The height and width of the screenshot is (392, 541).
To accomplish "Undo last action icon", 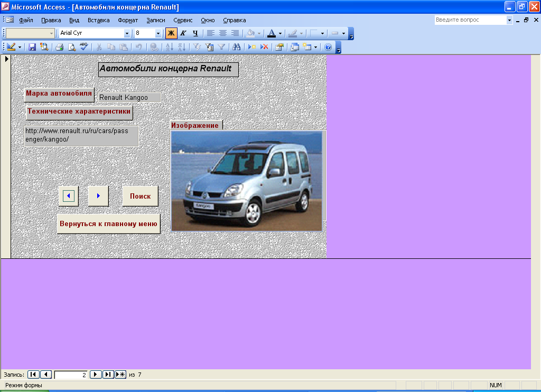I will point(139,47).
